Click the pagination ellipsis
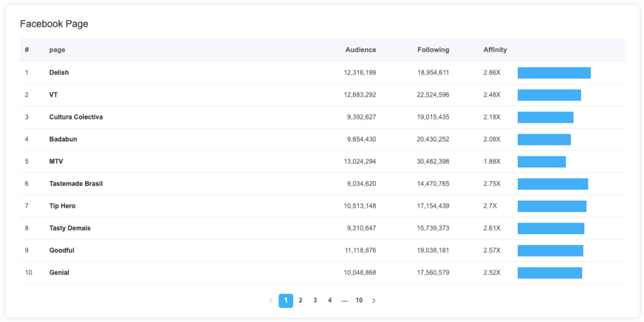The image size is (644, 322). [344, 301]
